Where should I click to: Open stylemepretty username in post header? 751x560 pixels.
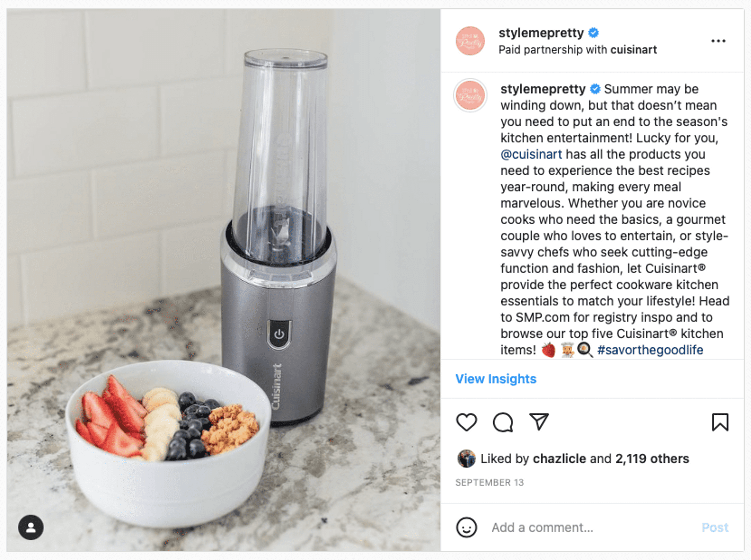[x=541, y=33]
